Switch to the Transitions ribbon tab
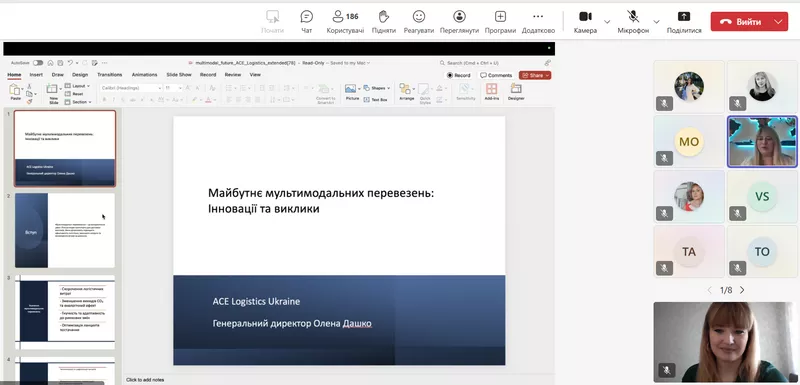This screenshot has height=385, width=800. [x=110, y=74]
